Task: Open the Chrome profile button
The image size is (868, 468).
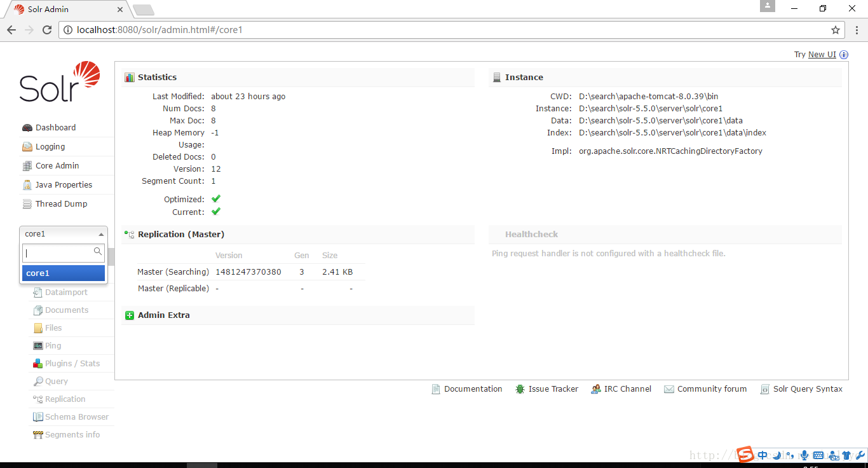Action: coord(768,6)
